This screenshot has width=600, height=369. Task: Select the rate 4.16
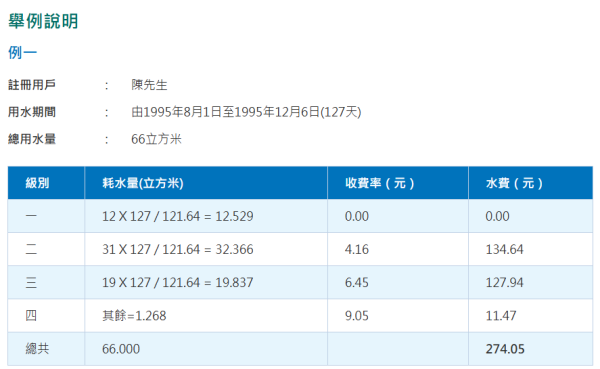[x=357, y=250]
